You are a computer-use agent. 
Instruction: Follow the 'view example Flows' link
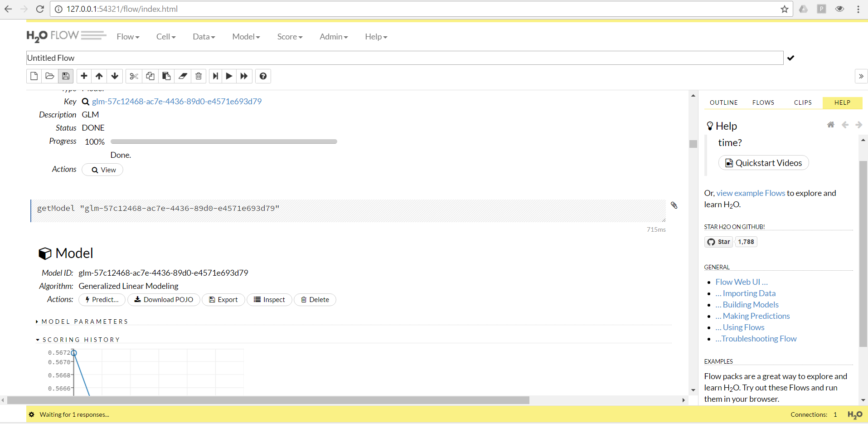coord(751,193)
